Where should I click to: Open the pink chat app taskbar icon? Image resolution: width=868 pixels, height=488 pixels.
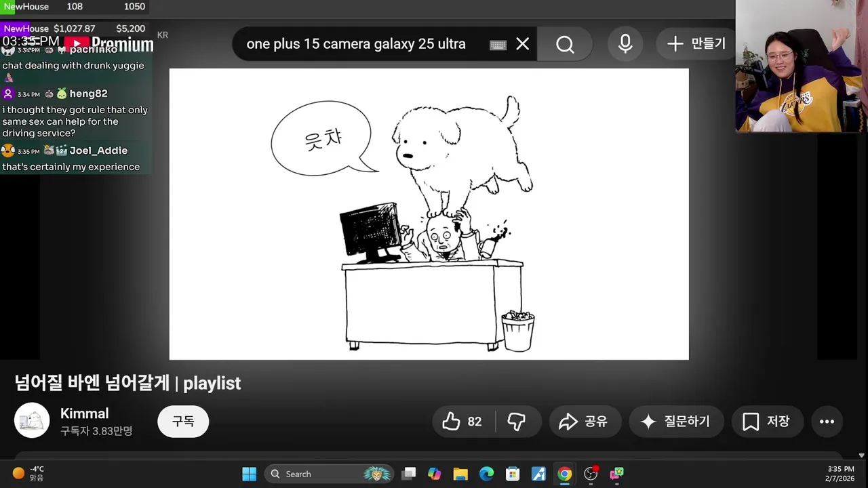tap(616, 474)
